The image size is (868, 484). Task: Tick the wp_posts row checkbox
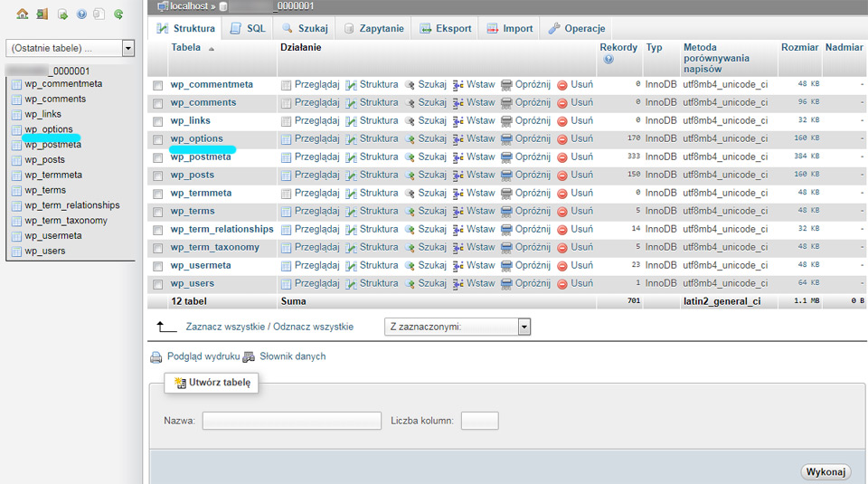[158, 176]
